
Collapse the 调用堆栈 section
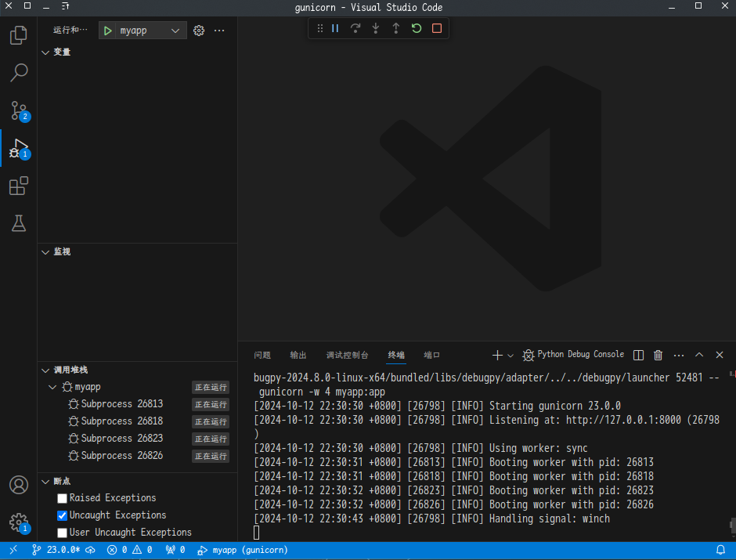point(70,370)
